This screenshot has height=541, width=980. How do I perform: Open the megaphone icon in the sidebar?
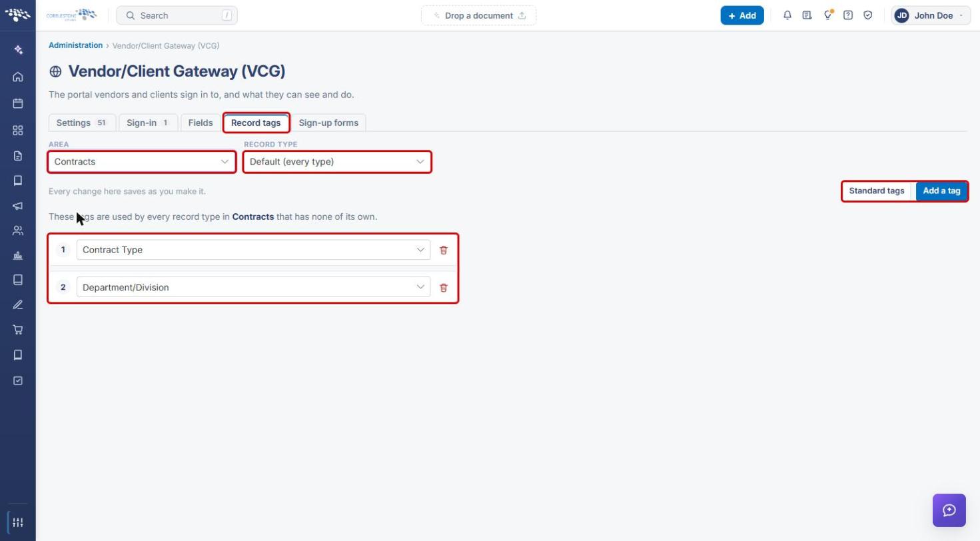click(x=18, y=206)
